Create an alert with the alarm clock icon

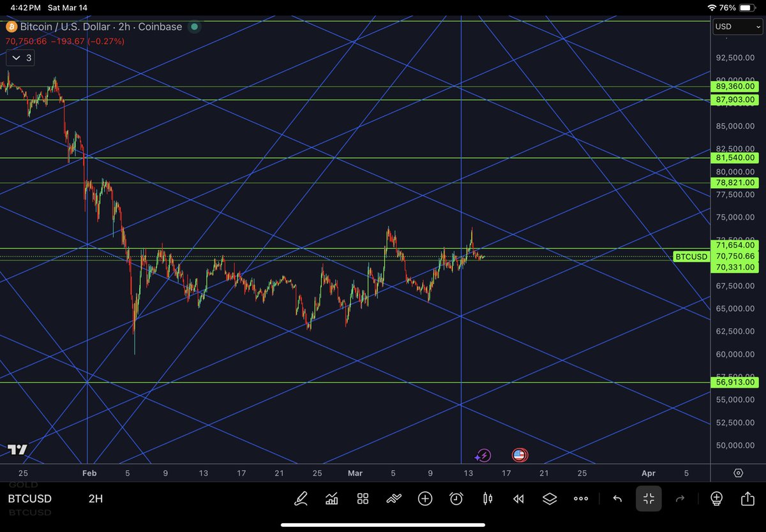(456, 499)
